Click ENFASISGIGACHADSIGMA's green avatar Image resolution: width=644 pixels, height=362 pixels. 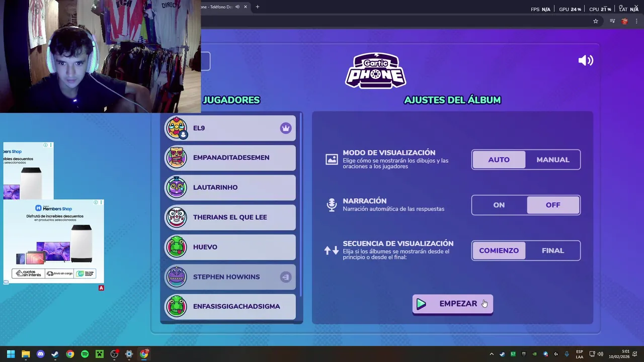point(177,306)
